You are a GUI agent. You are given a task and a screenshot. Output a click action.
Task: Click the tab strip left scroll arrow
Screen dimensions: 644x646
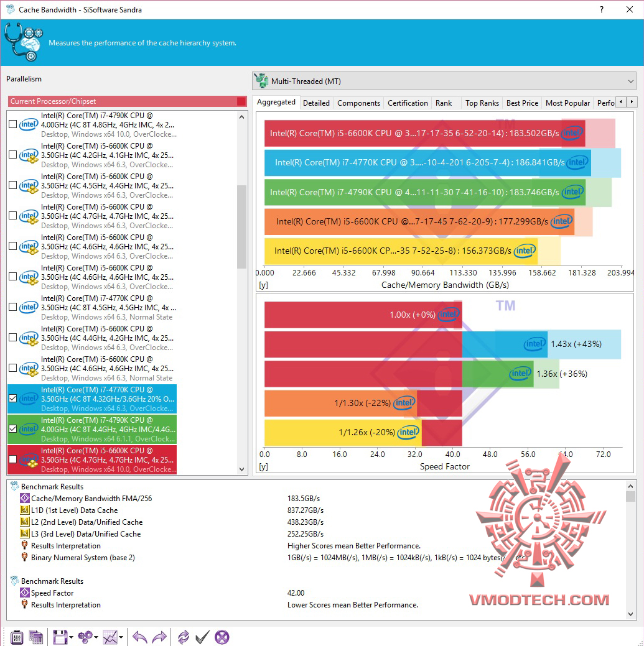click(x=621, y=101)
